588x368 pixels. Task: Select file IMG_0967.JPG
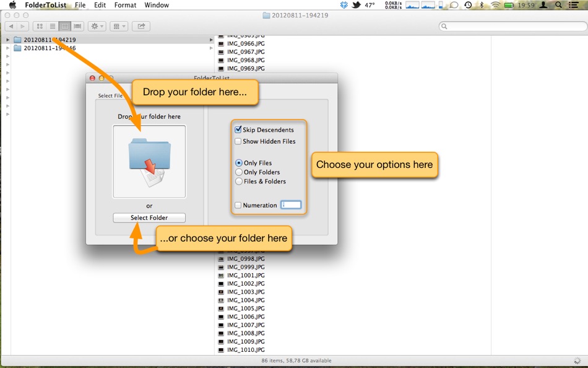click(246, 52)
